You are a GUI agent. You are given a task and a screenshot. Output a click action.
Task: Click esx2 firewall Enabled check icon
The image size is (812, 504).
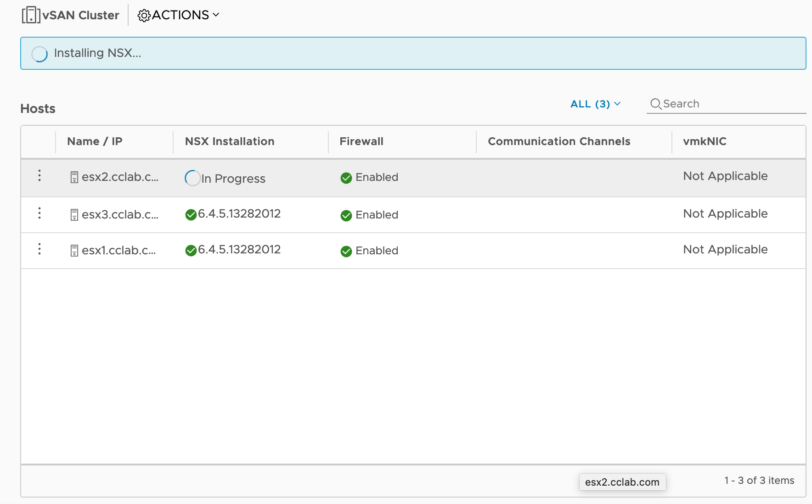(346, 178)
